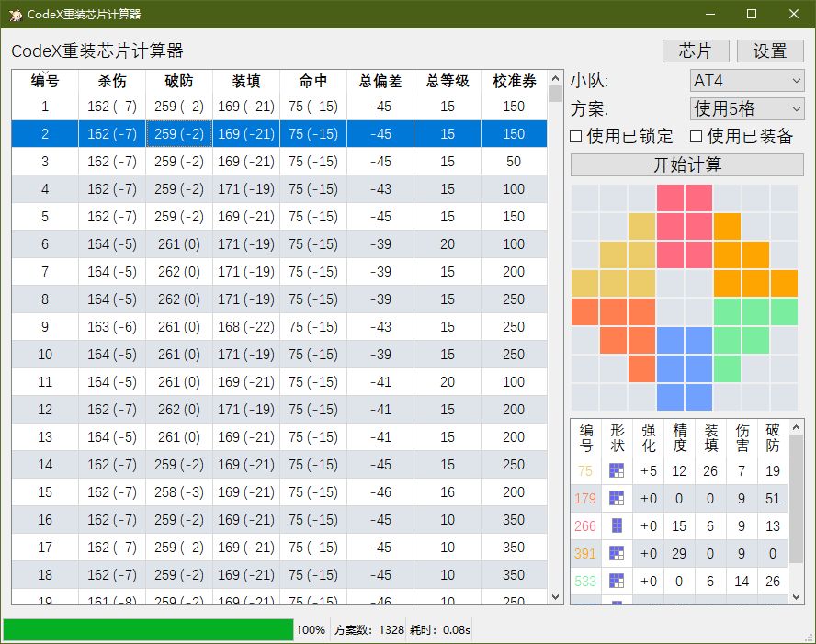
Task: Click the shape icon for chip 179
Action: click(617, 498)
